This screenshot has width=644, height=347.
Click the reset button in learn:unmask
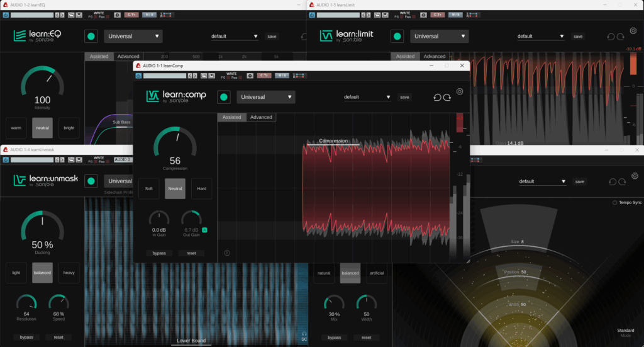pyautogui.click(x=58, y=337)
